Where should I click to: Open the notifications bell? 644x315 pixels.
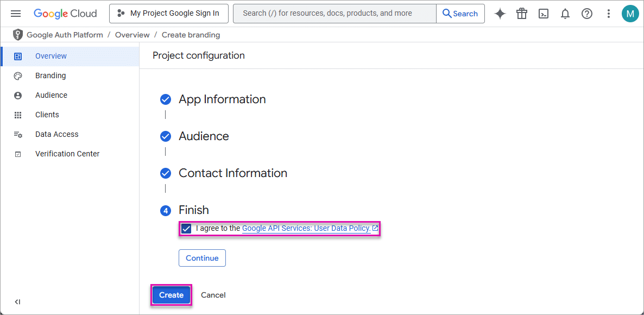pos(565,14)
